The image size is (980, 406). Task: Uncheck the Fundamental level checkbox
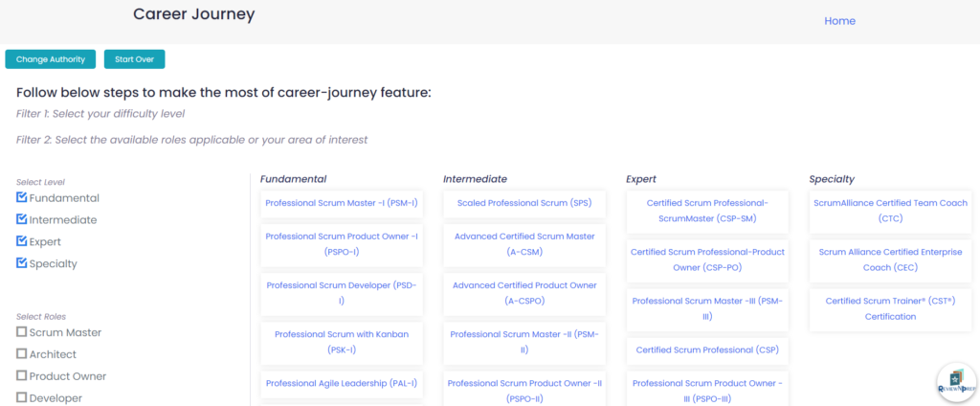[22, 198]
